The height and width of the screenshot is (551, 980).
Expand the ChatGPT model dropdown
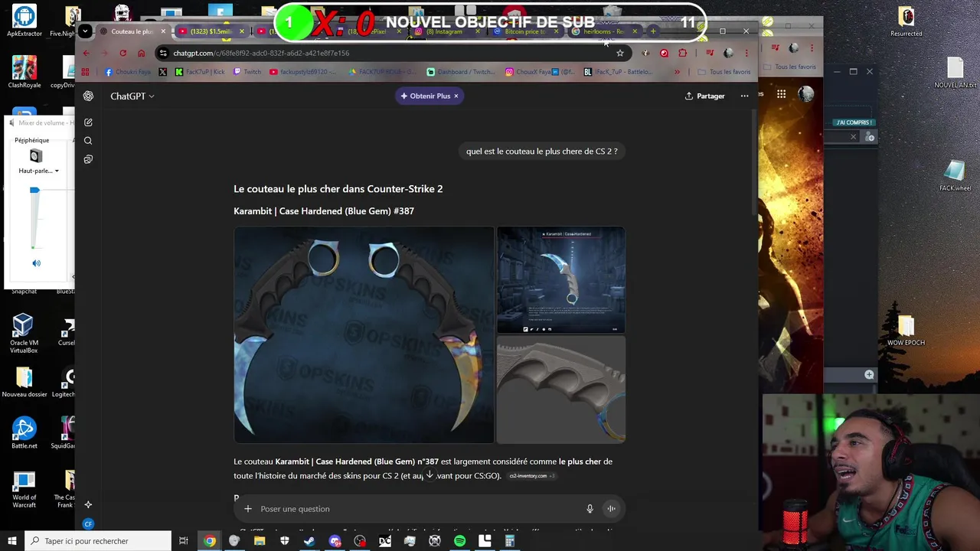point(132,96)
